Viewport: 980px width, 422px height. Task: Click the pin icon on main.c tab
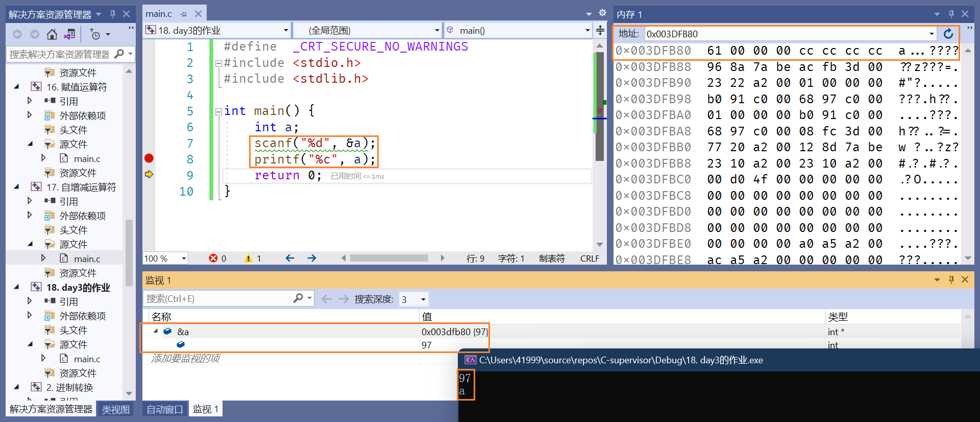coord(183,14)
